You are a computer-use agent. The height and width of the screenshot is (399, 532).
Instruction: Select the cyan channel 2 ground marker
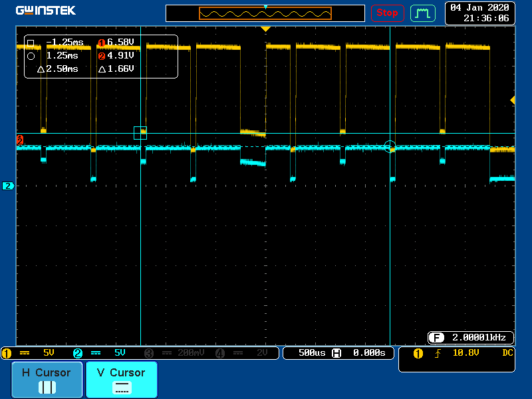[x=8, y=186]
